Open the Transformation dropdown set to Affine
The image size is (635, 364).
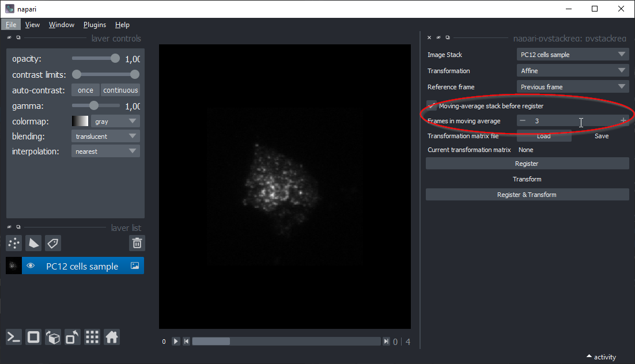[572, 71]
